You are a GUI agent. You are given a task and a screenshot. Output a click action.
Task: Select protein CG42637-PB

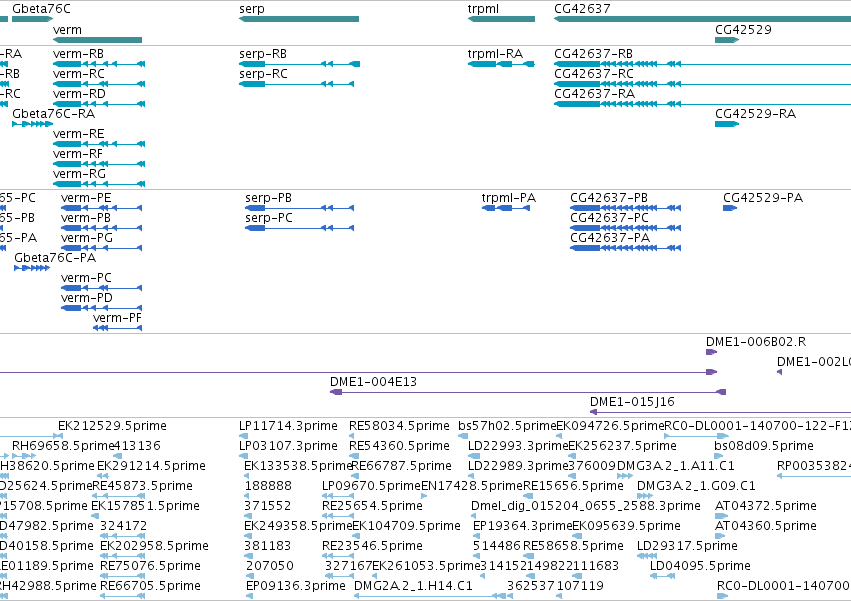click(609, 198)
